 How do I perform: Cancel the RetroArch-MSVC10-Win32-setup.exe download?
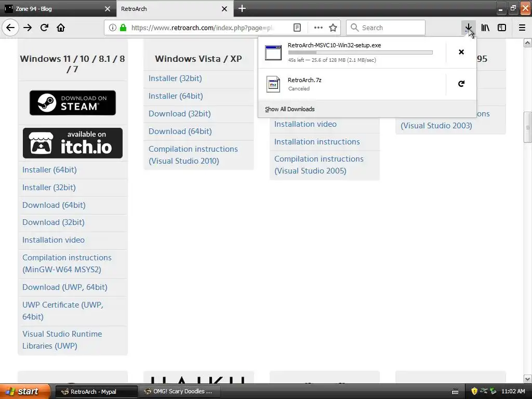[x=461, y=52]
